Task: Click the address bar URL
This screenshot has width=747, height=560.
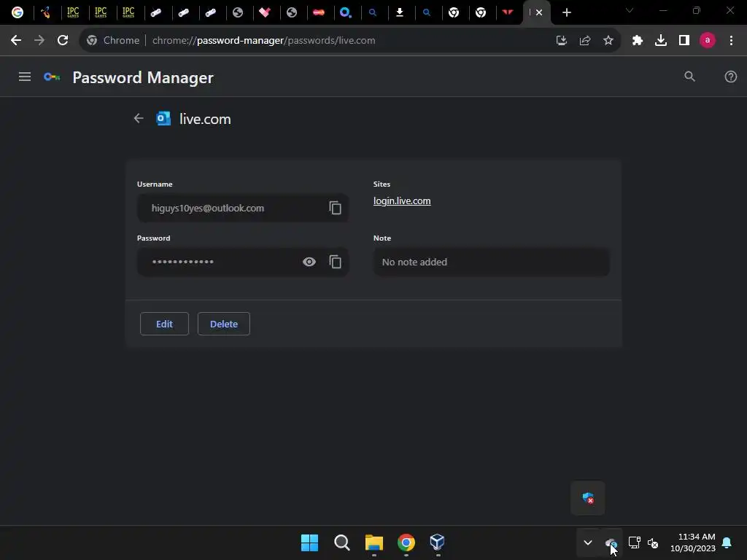Action: tap(263, 41)
